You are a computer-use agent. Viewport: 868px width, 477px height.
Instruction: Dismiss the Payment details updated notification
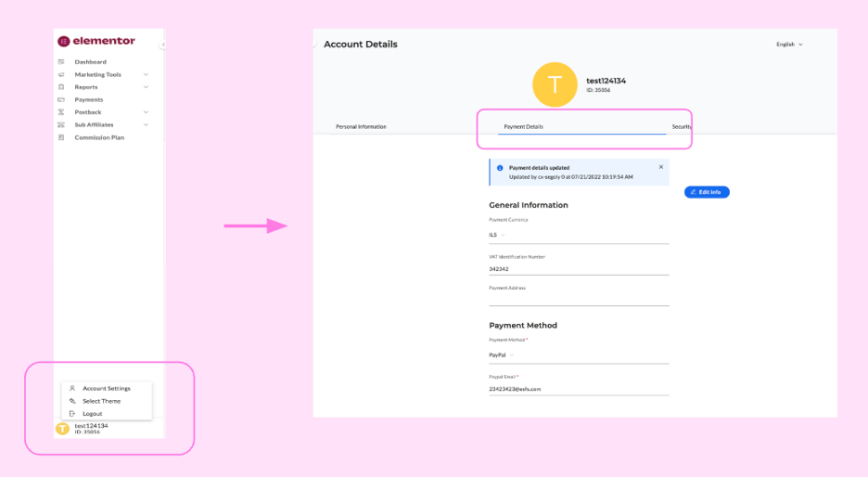click(661, 167)
